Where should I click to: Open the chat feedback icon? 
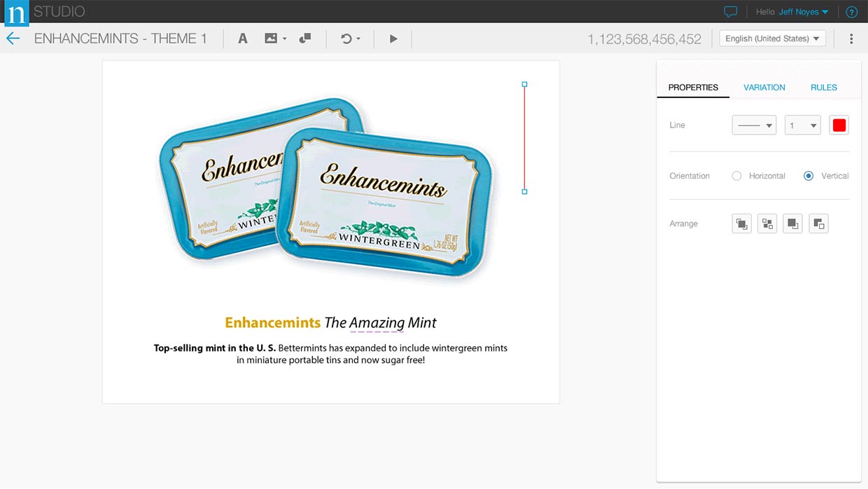click(731, 12)
